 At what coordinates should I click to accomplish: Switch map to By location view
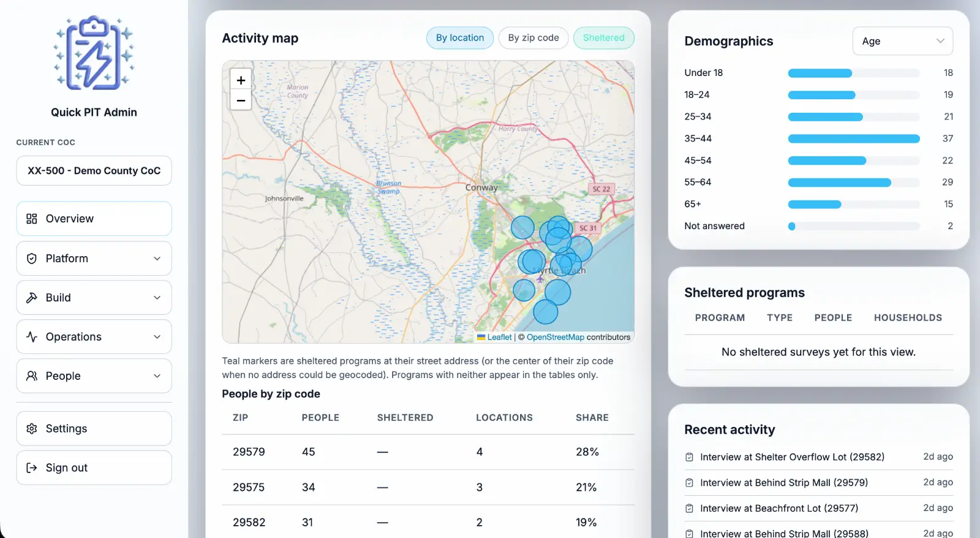(x=460, y=38)
